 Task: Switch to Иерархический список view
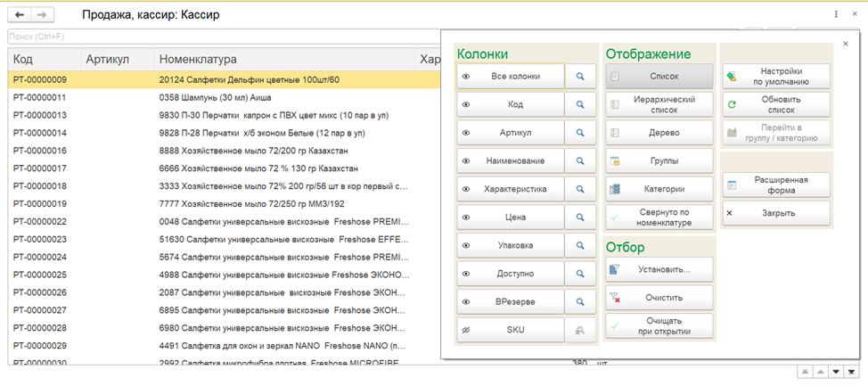click(x=659, y=104)
